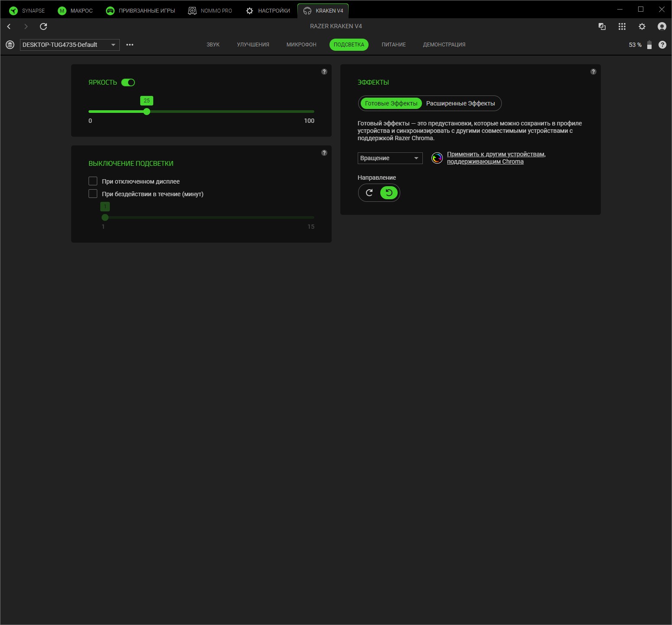
Task: Click the brightness value 25 label
Action: 147,101
